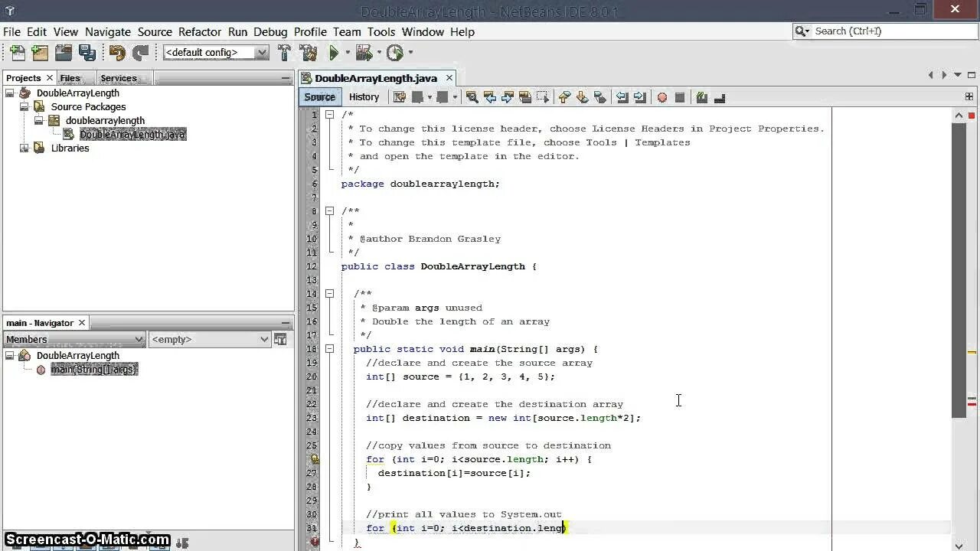Open the Members dropdown in Navigator
Screen dimensions: 980x551
point(74,339)
